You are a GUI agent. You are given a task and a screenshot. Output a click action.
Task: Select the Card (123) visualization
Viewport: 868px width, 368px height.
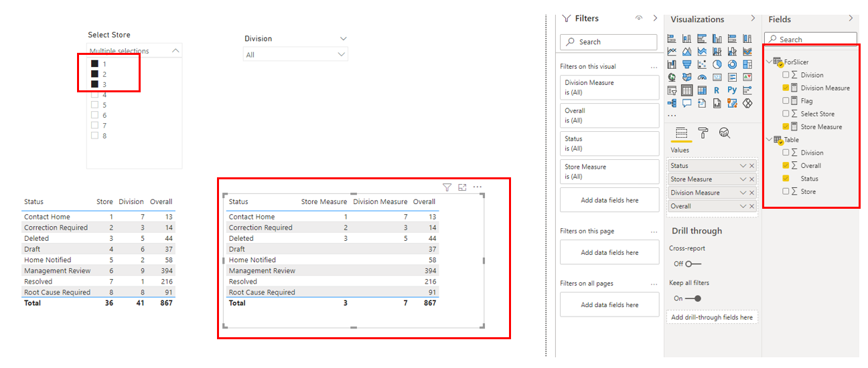pos(717,77)
